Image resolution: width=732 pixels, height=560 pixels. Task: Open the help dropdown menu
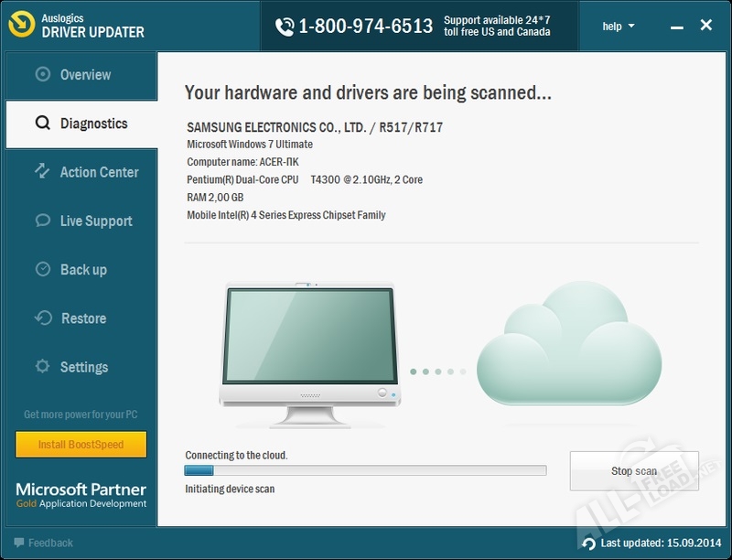click(x=619, y=27)
